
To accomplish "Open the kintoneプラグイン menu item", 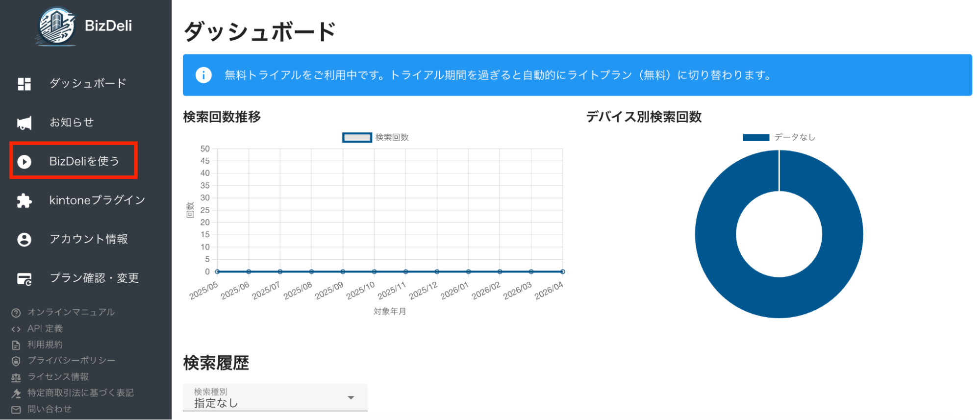I will 97,200.
